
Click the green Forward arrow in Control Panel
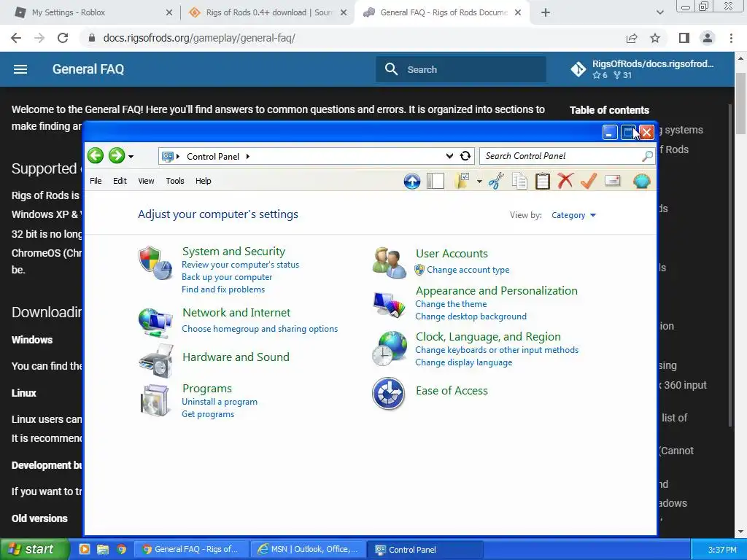coord(116,156)
